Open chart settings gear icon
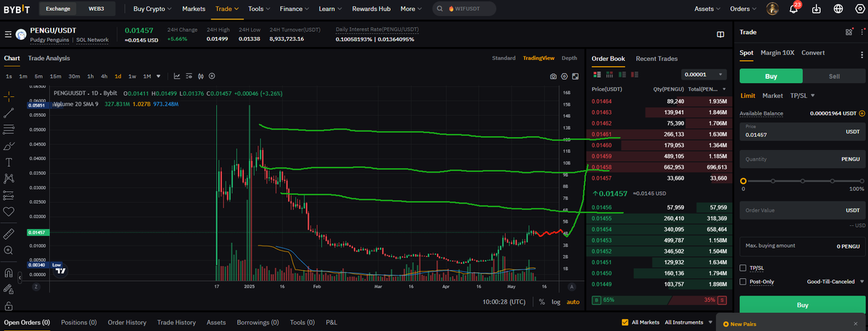868x331 pixels. pos(564,76)
